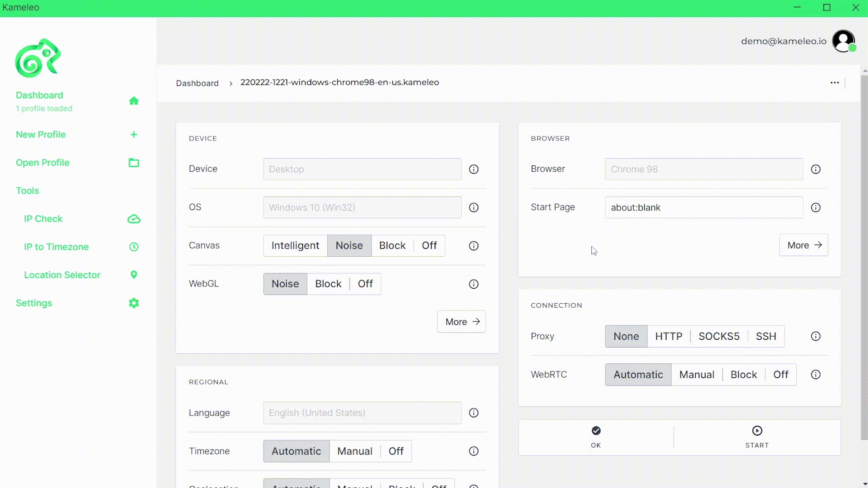This screenshot has height=488, width=868.
Task: Select SSH proxy type
Action: click(x=766, y=336)
